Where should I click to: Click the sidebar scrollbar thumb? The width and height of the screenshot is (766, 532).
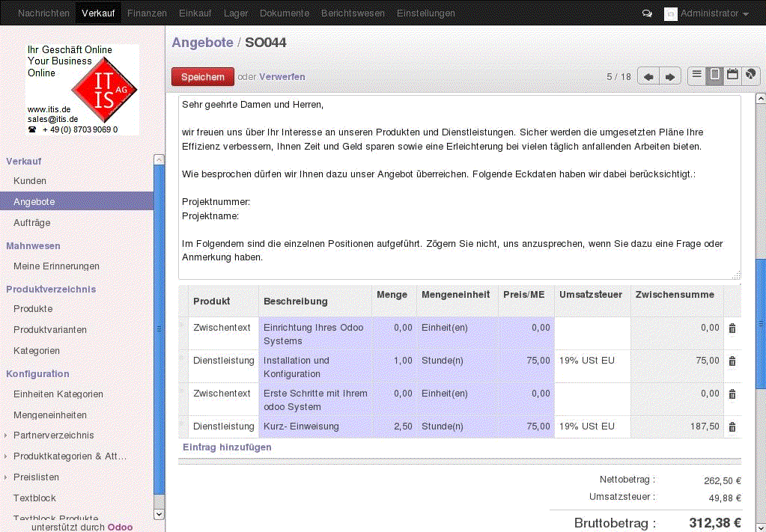159,329
